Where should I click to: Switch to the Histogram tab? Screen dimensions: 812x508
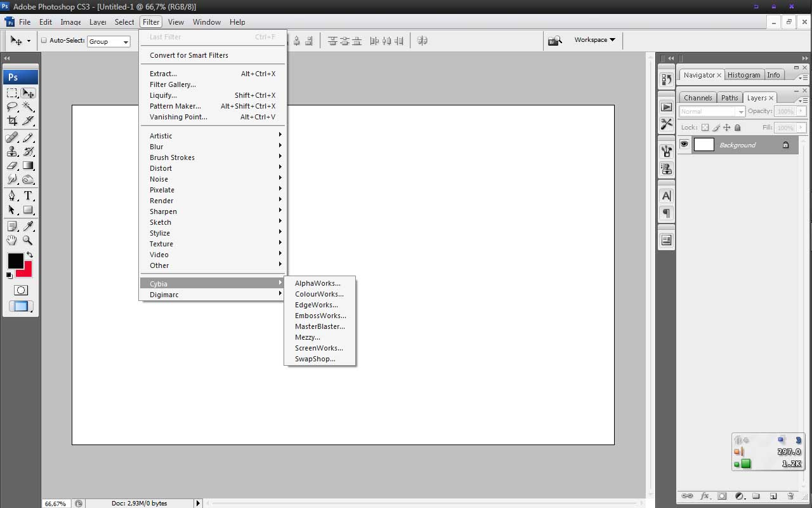click(743, 75)
